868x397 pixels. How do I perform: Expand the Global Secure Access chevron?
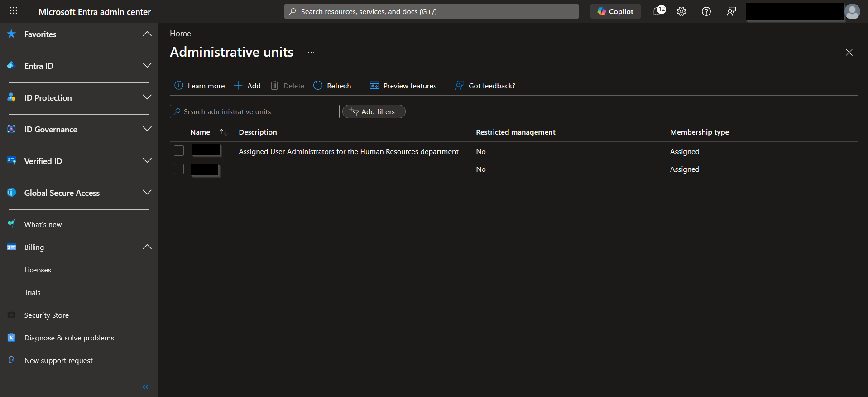(147, 193)
